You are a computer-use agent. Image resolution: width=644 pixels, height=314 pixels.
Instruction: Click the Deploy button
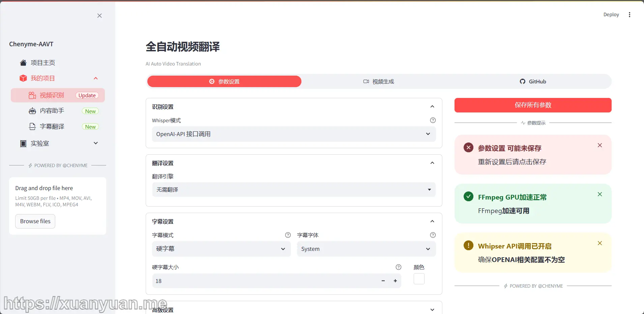click(611, 15)
